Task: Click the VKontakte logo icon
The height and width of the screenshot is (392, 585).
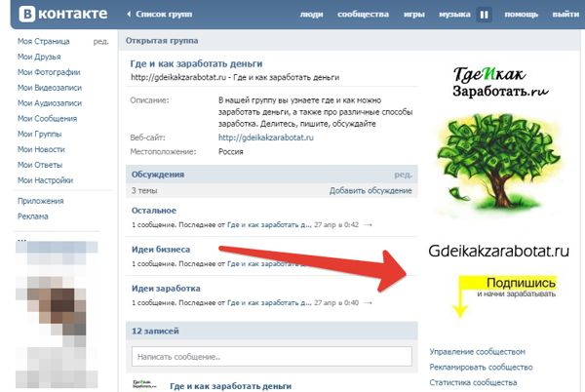Action: 27,14
